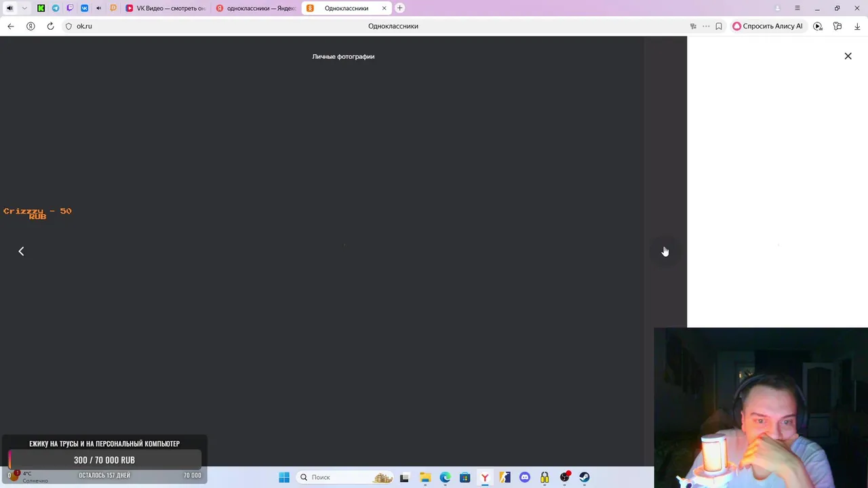
Task: Click the Личные фотографии album title
Action: coord(343,57)
